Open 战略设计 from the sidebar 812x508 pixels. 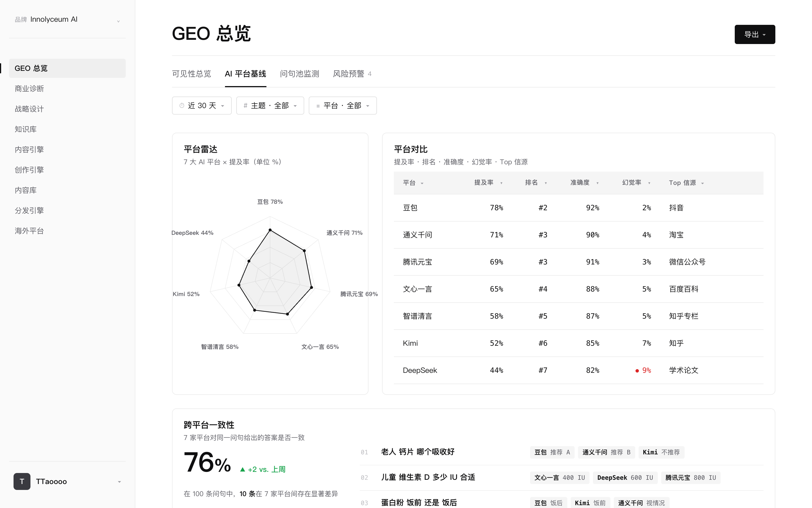pyautogui.click(x=67, y=109)
